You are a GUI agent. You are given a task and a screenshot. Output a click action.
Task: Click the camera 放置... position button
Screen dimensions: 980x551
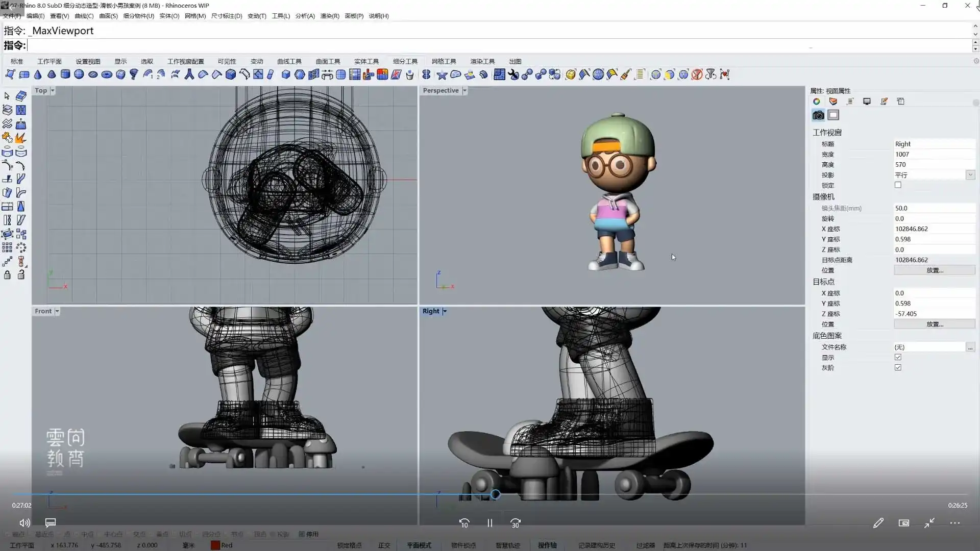coord(934,270)
